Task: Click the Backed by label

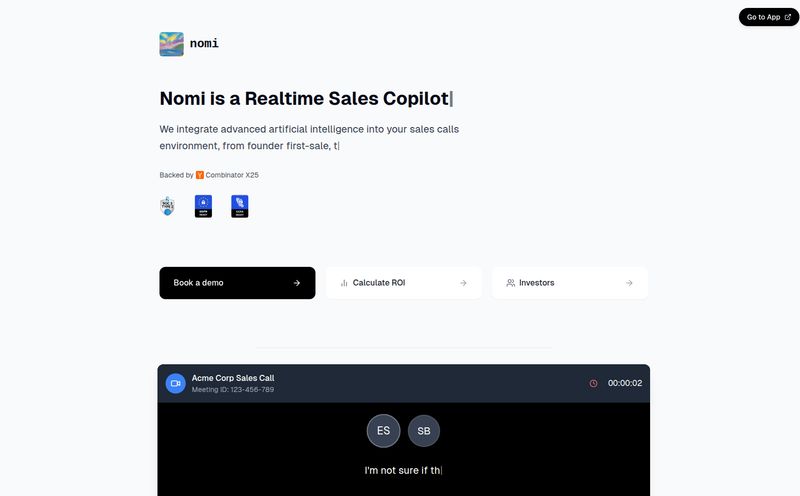Action: (x=177, y=175)
